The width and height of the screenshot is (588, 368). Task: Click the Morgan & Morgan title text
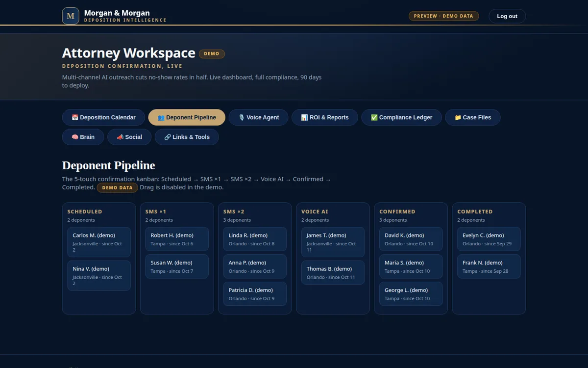pyautogui.click(x=117, y=13)
